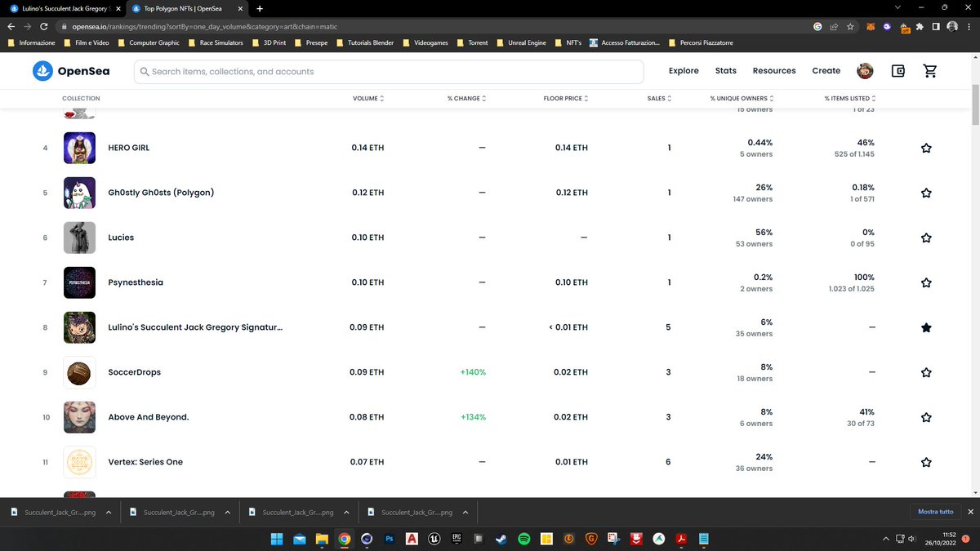980x551 pixels.
Task: Open Lucies collection thumbnail
Action: click(x=79, y=238)
